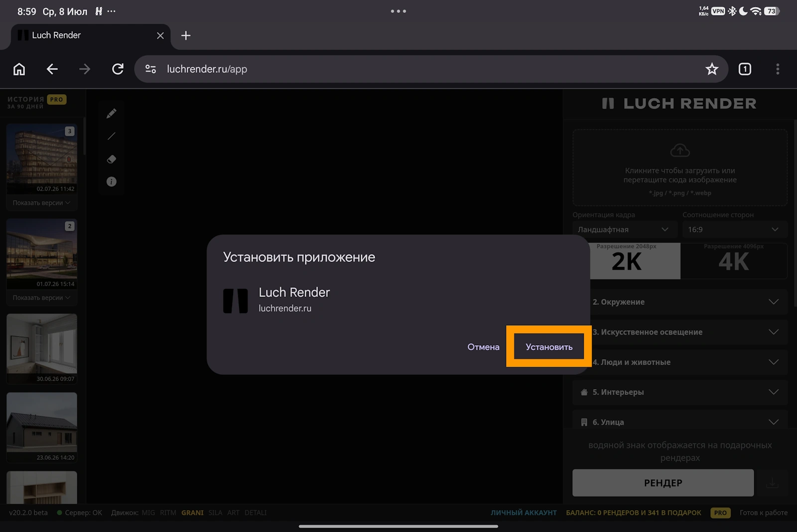797x532 pixels.
Task: Tap the three-dot window handle at top
Action: (x=398, y=11)
